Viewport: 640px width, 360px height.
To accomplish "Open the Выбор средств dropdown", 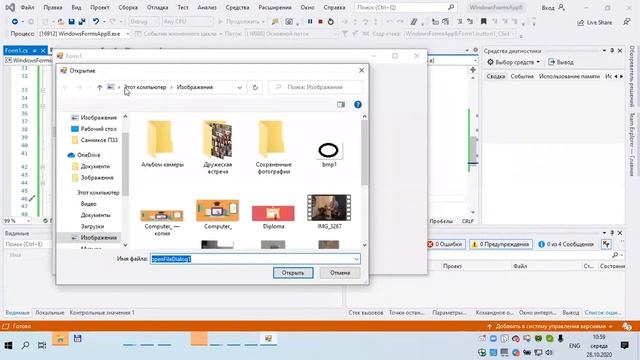I will (x=513, y=62).
